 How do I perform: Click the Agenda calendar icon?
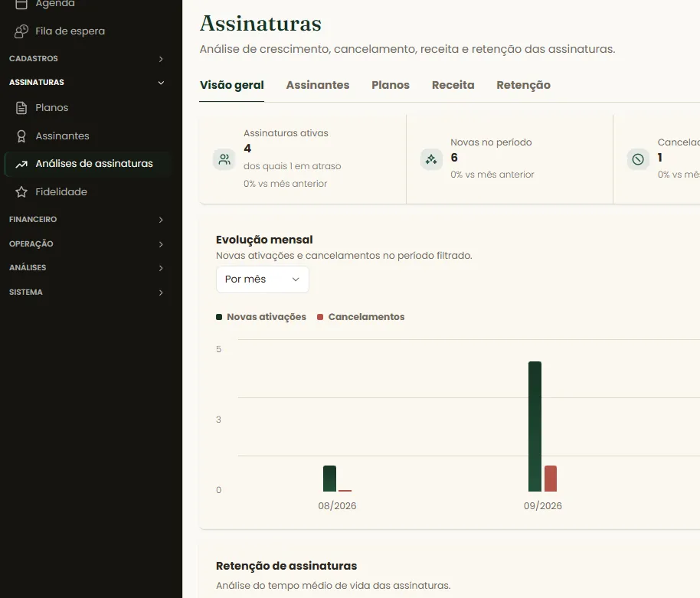coord(21,4)
